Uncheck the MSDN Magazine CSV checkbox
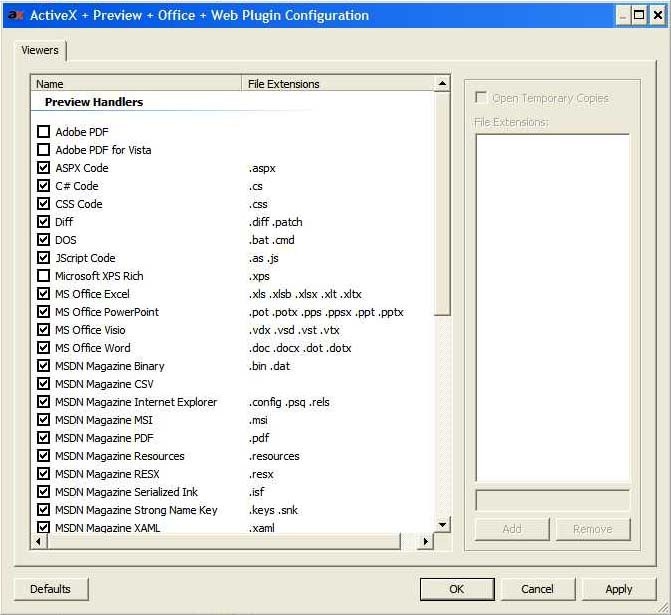671x615 pixels. 43,383
